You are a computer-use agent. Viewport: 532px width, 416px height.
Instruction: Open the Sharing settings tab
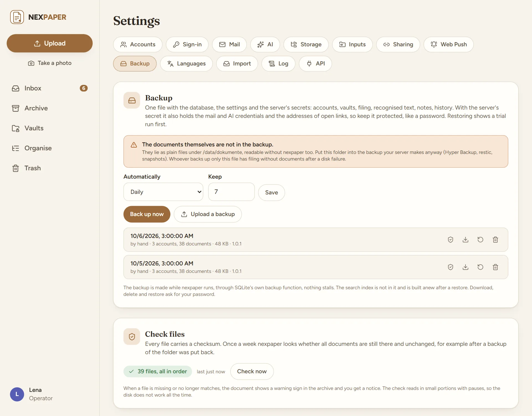(x=398, y=44)
